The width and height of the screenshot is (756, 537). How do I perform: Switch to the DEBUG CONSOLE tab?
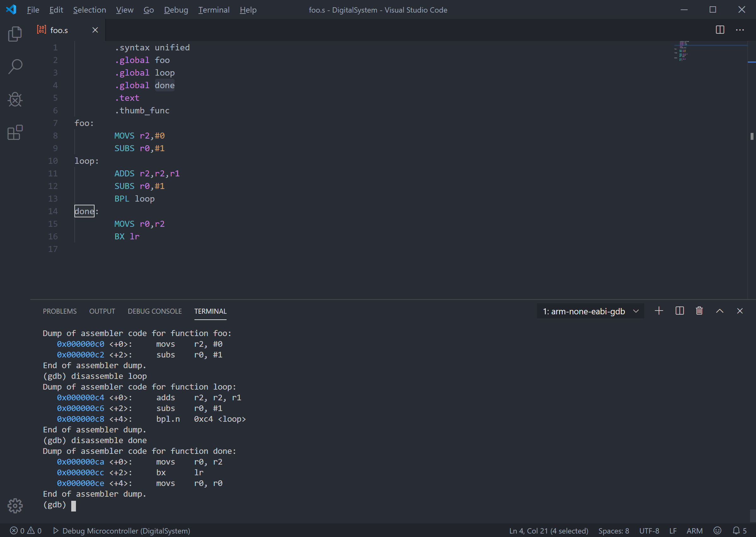pos(154,311)
